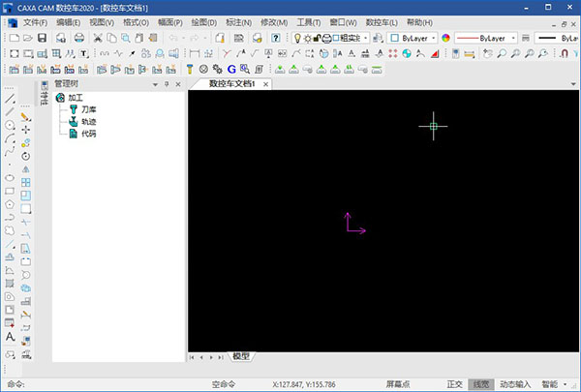Select the Rectangle drawing tool
The width and height of the screenshot is (581, 392).
(10, 192)
